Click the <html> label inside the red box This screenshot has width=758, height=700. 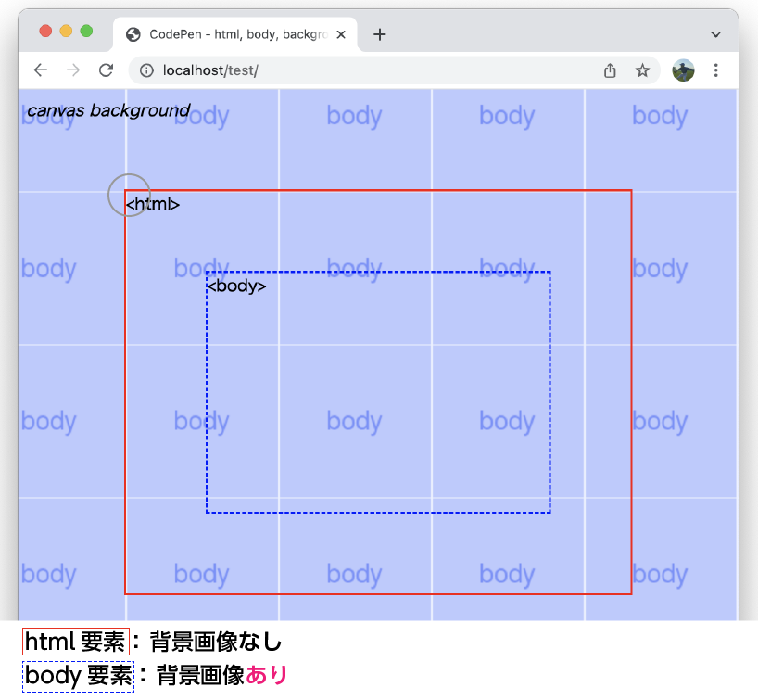click(154, 204)
